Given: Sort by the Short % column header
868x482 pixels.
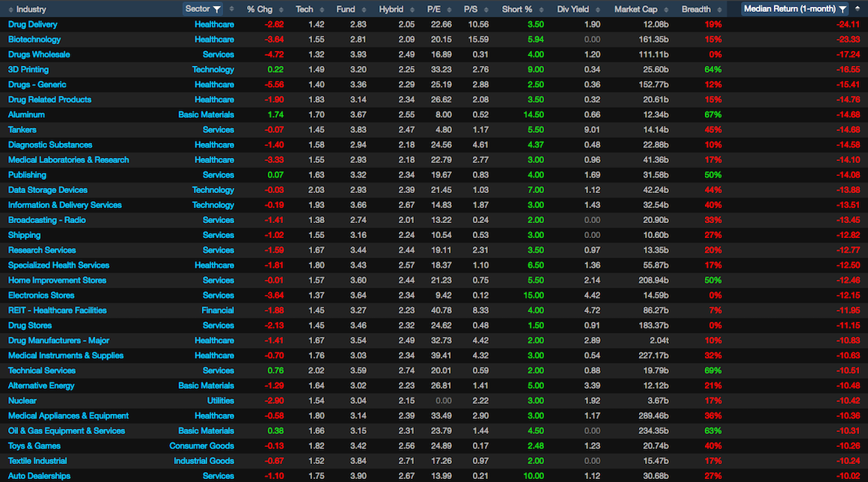Looking at the screenshot, I should [517, 10].
